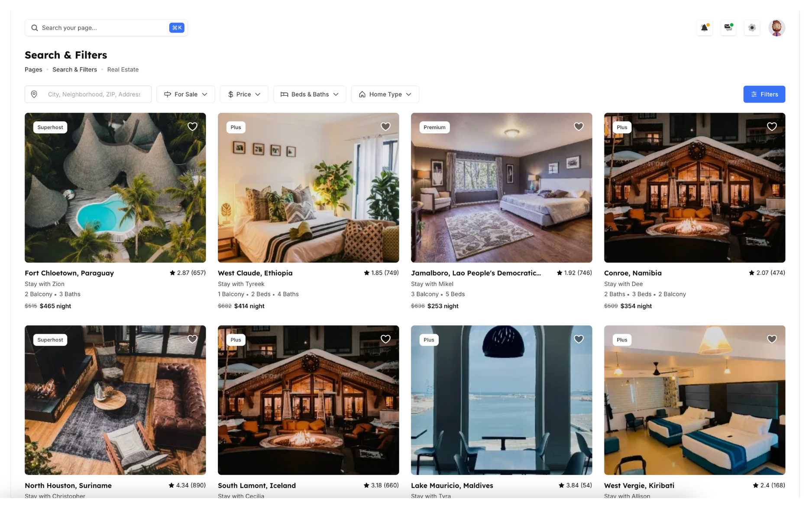
Task: Open the West Vergie twin beds photo
Action: [695, 400]
